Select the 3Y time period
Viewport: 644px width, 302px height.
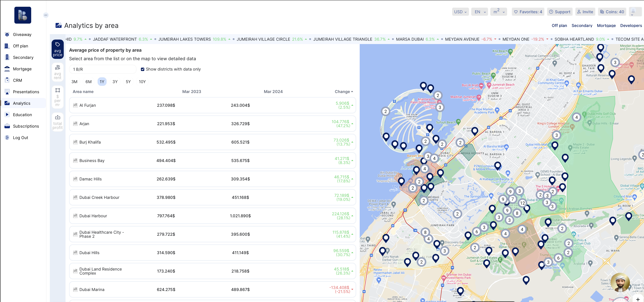[x=115, y=82]
